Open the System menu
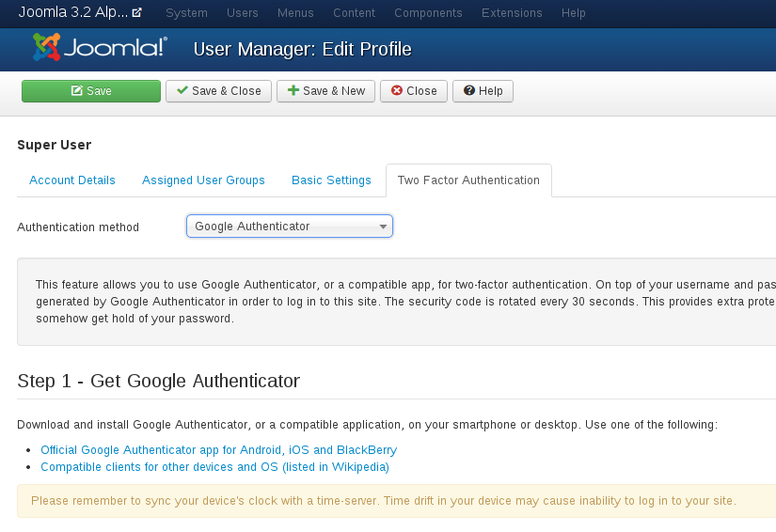Screen dimensions: 776x532 click(x=186, y=13)
